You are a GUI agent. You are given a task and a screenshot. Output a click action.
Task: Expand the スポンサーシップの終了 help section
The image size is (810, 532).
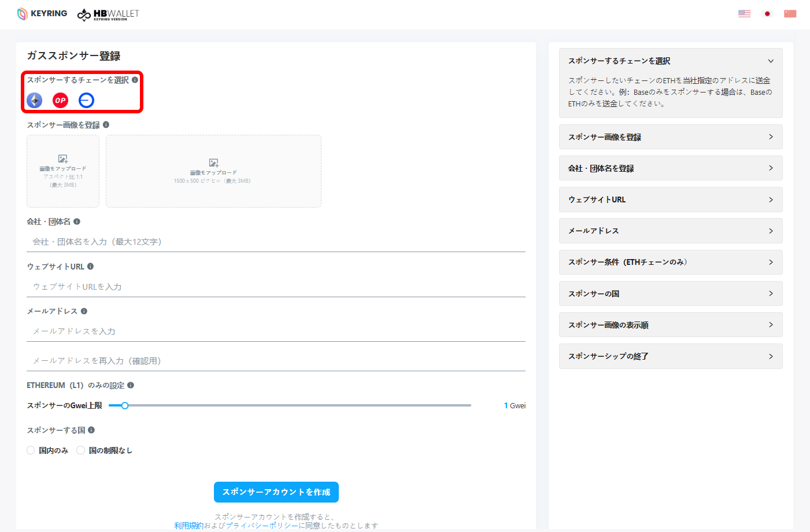[670, 356]
